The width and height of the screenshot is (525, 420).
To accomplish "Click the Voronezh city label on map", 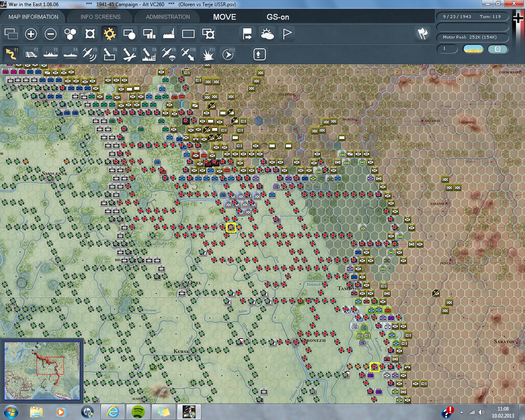I will tap(313, 340).
